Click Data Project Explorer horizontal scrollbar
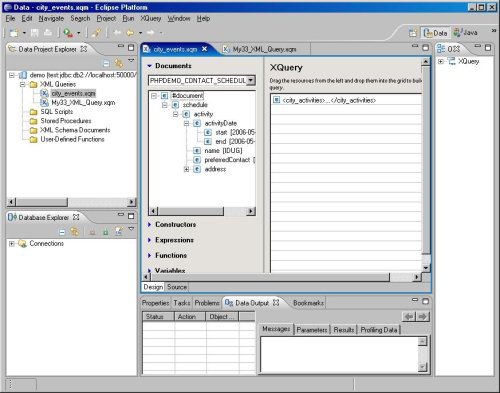 click(x=71, y=202)
